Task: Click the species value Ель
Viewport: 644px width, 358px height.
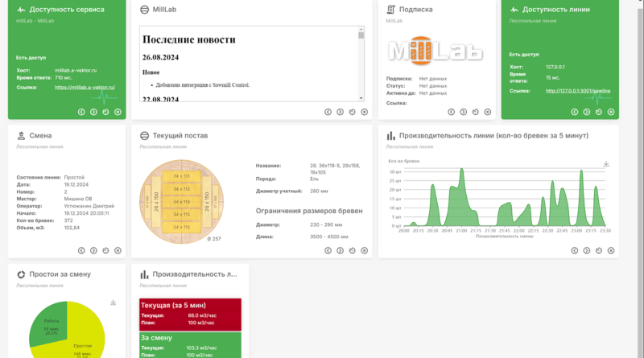Action: click(x=314, y=179)
